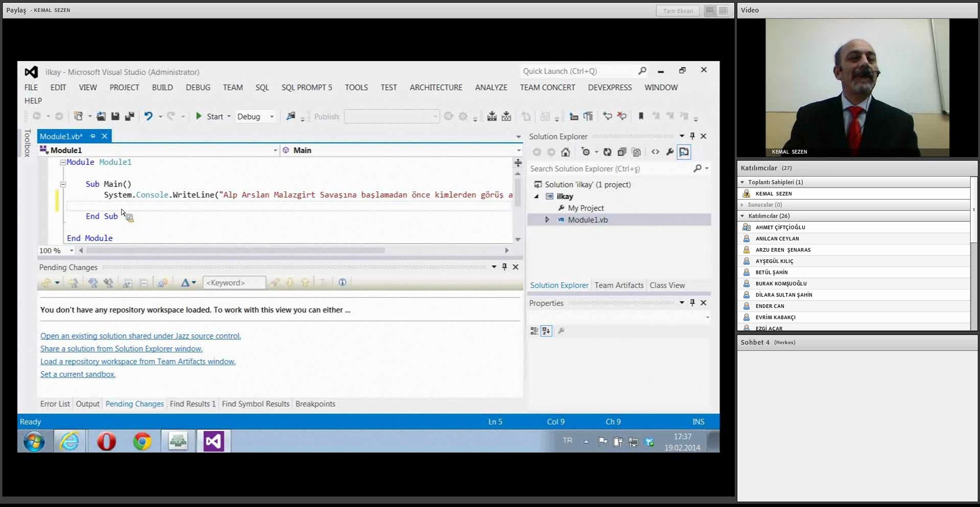Toggle pin on Pending Changes panel

pyautogui.click(x=504, y=267)
